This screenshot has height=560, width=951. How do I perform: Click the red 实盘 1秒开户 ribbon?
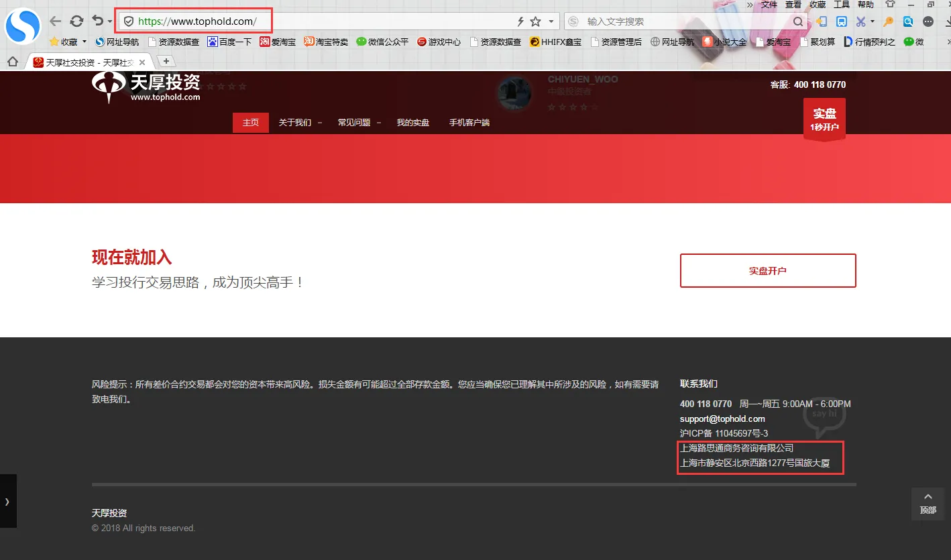(x=824, y=119)
